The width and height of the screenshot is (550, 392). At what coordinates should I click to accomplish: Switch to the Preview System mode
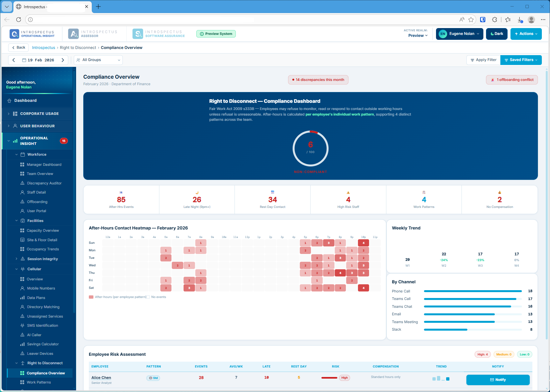216,34
